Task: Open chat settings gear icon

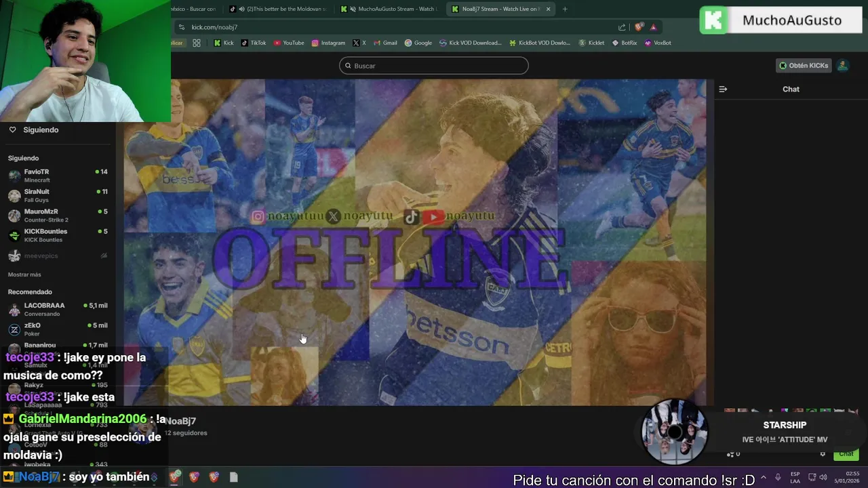Action: tap(823, 454)
